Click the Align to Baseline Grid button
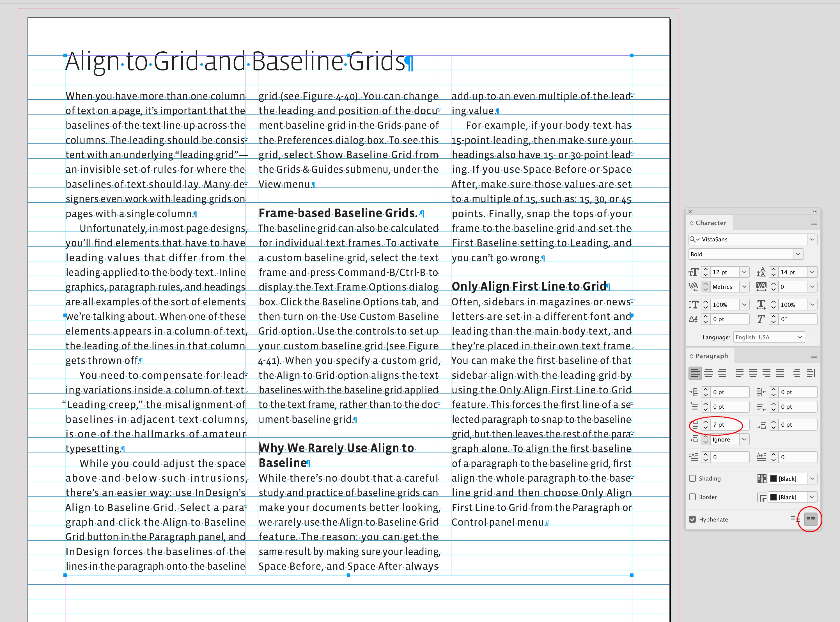Screen dimensions: 840x622 point(810,519)
